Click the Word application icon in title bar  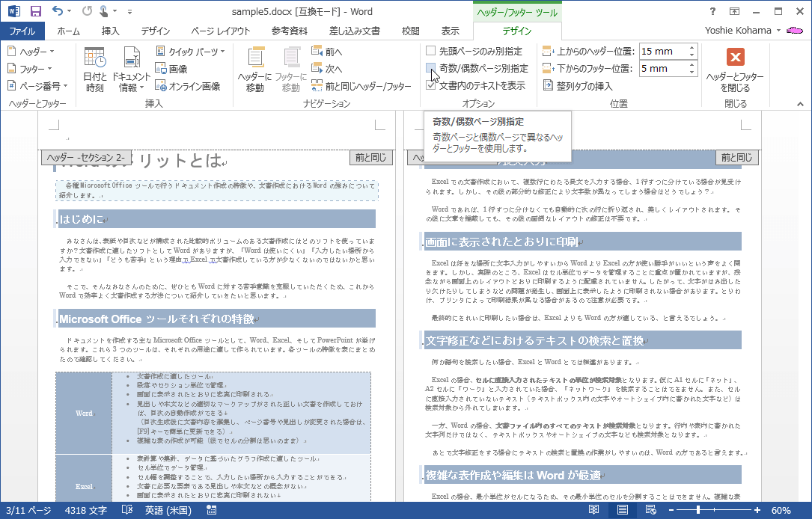[x=14, y=11]
